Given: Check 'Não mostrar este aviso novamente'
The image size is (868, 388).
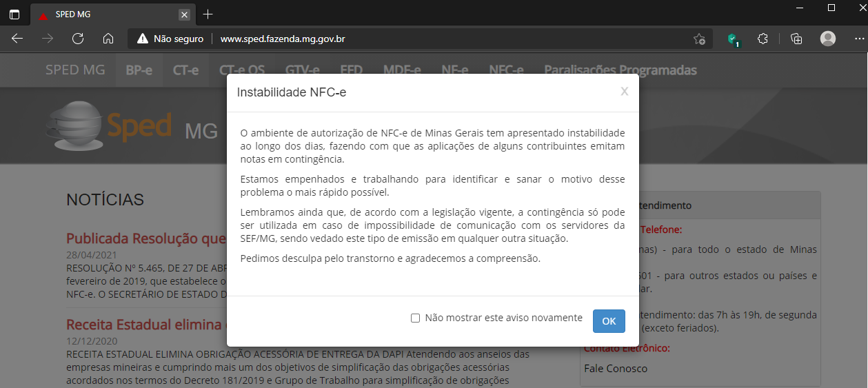Looking at the screenshot, I should pyautogui.click(x=415, y=318).
